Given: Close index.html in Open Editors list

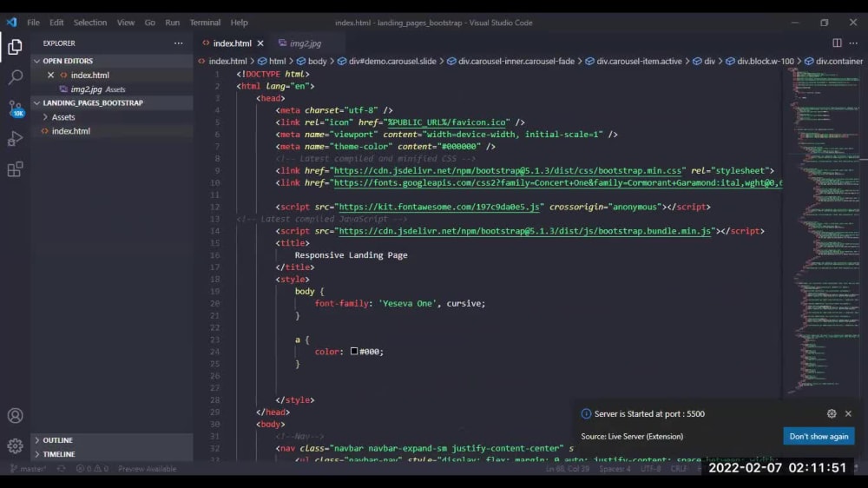Looking at the screenshot, I should tap(50, 75).
